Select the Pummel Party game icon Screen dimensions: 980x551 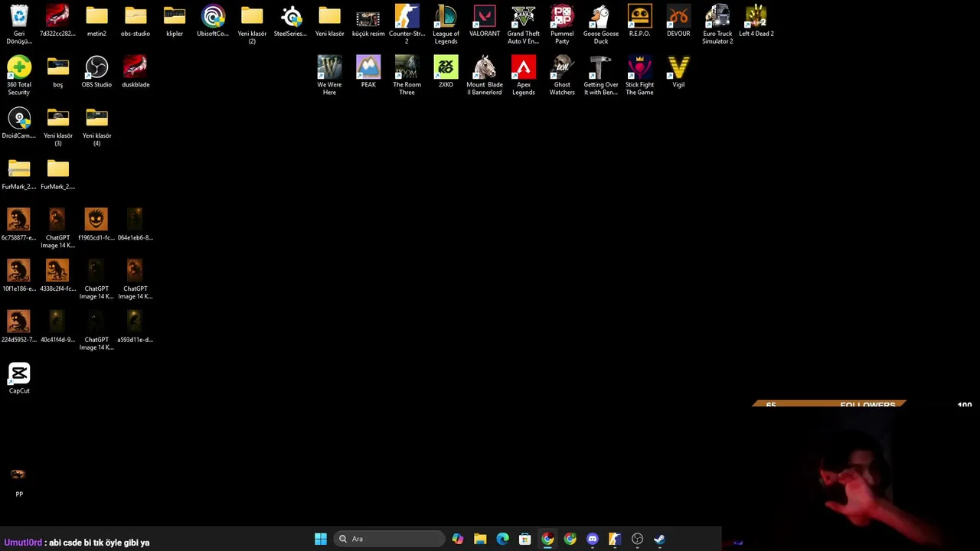pyautogui.click(x=562, y=24)
